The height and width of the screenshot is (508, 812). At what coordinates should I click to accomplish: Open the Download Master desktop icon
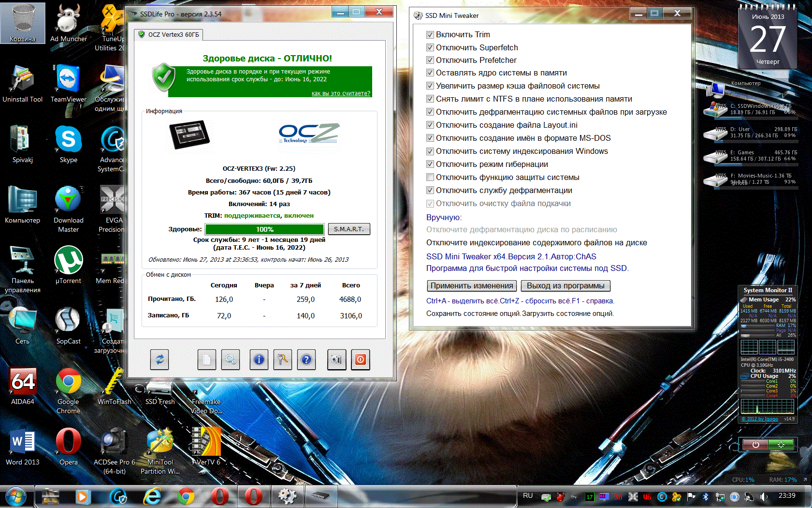coord(69,209)
